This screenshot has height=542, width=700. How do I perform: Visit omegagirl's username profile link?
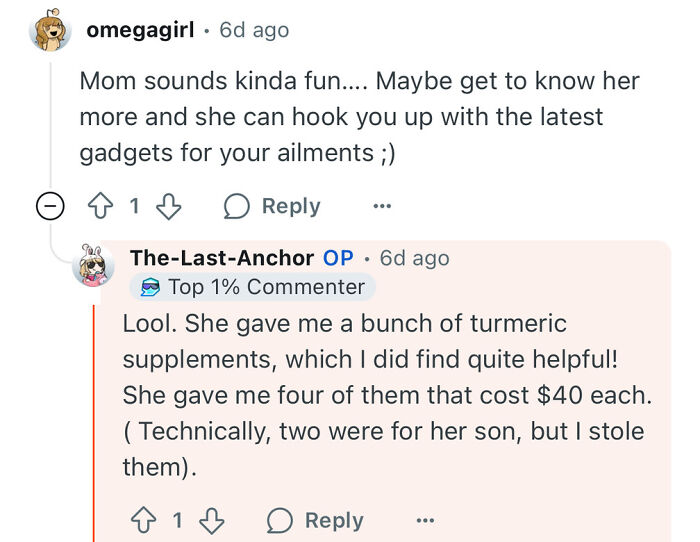point(140,30)
